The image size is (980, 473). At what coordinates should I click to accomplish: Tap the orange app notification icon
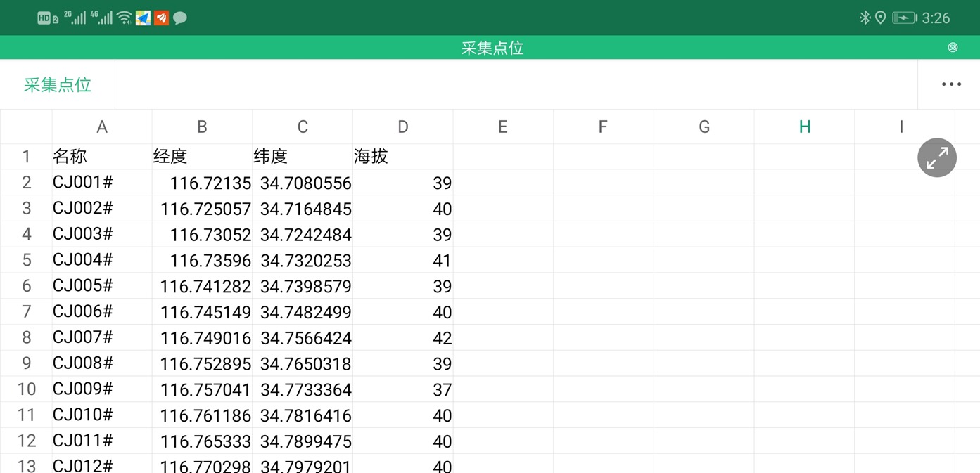(162, 18)
